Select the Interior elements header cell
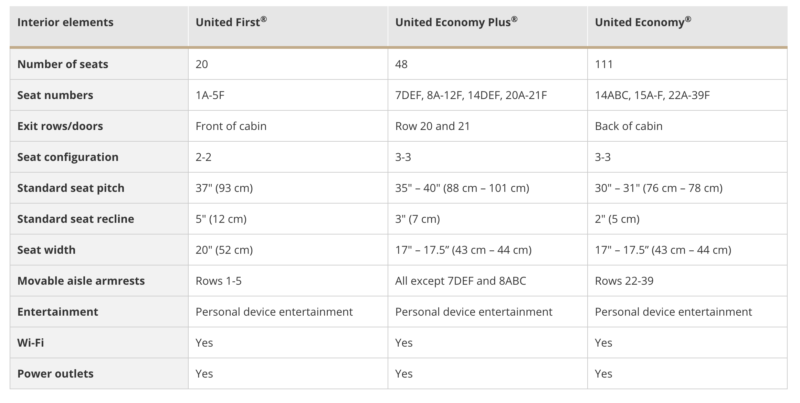Viewport: 800px width, 403px height. (x=66, y=21)
